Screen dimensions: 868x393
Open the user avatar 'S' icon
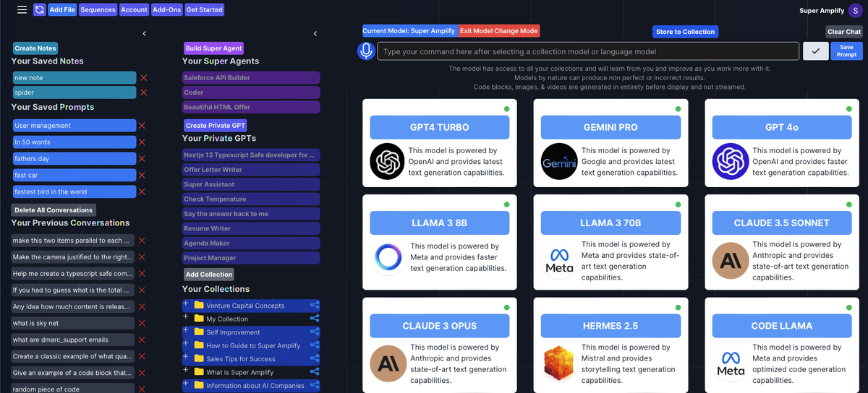pos(856,10)
